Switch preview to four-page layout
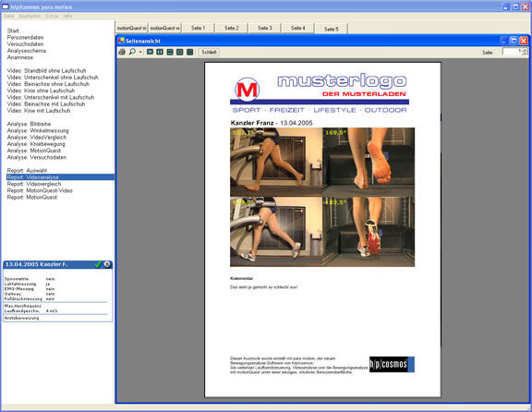 [x=180, y=52]
